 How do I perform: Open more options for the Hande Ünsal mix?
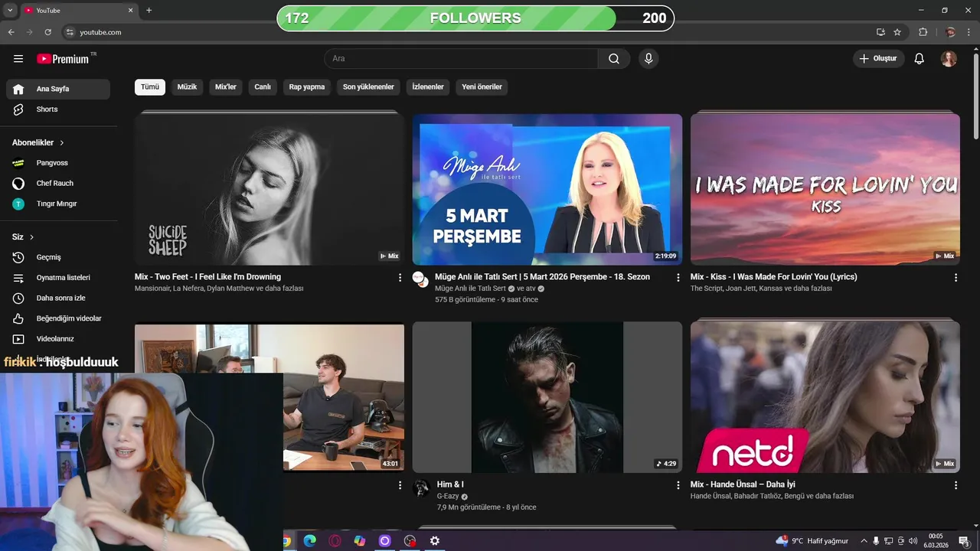955,485
